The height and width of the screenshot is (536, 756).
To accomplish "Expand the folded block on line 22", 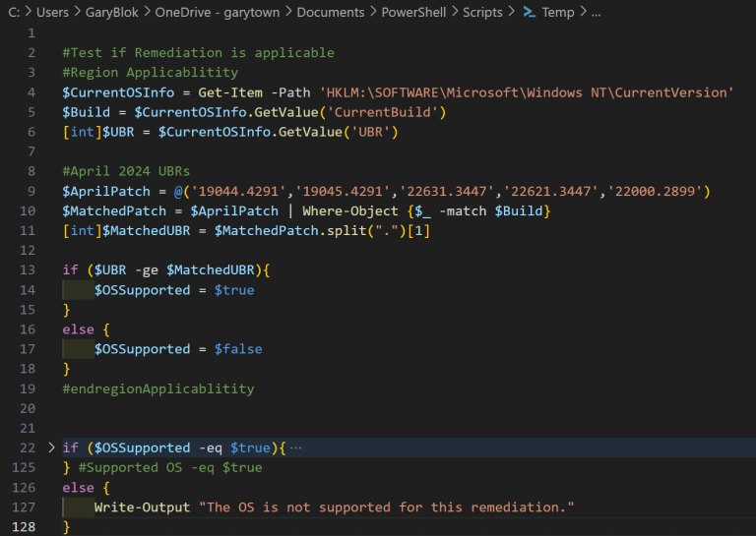I will [51, 447].
